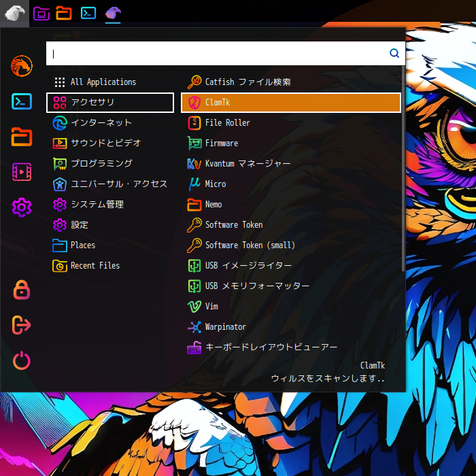
Task: Open Recent Files category
Action: [110, 266]
